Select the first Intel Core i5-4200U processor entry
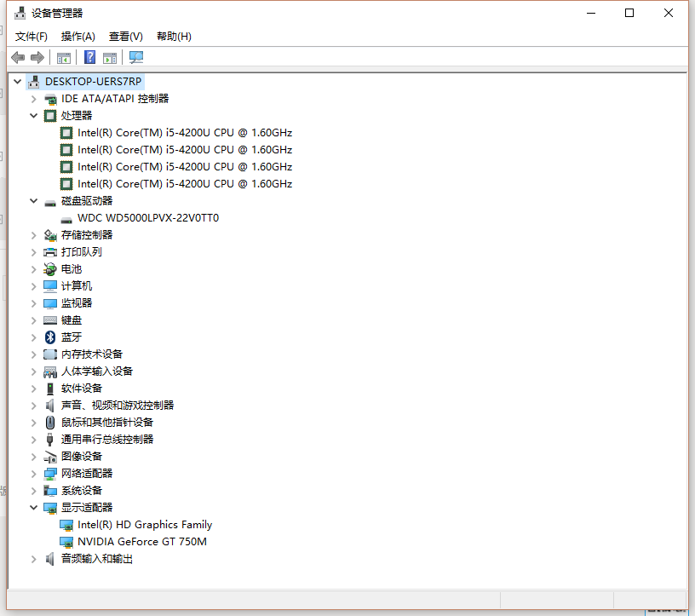 pos(184,133)
